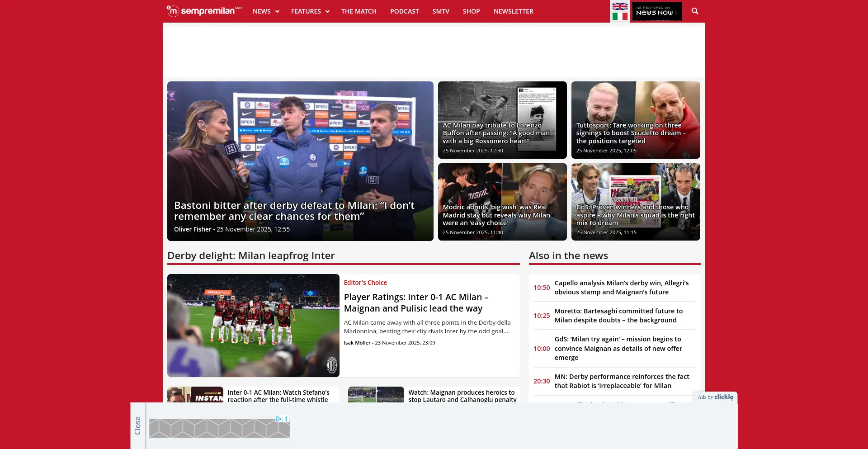Viewport: 868px width, 449px height.
Task: Open the Podcast menu item
Action: pos(404,11)
